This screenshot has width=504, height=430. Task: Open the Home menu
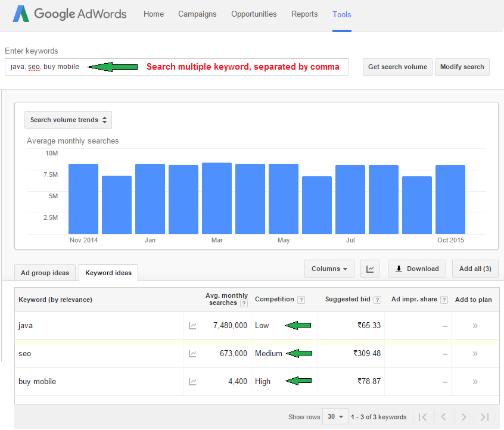pyautogui.click(x=154, y=14)
